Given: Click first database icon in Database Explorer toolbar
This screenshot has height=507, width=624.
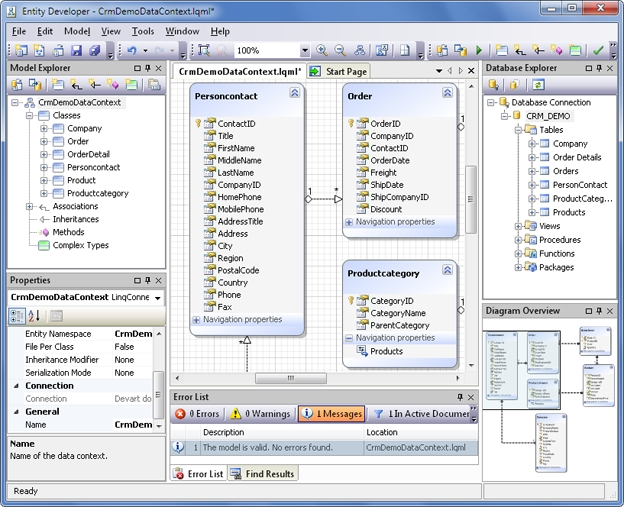Looking at the screenshot, I should [493, 84].
